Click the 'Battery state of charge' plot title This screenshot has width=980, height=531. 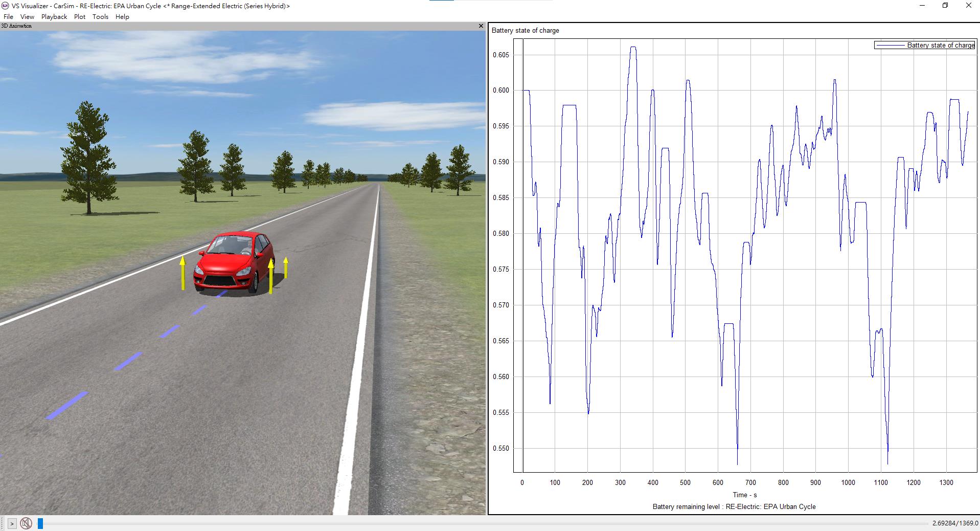[x=525, y=30]
